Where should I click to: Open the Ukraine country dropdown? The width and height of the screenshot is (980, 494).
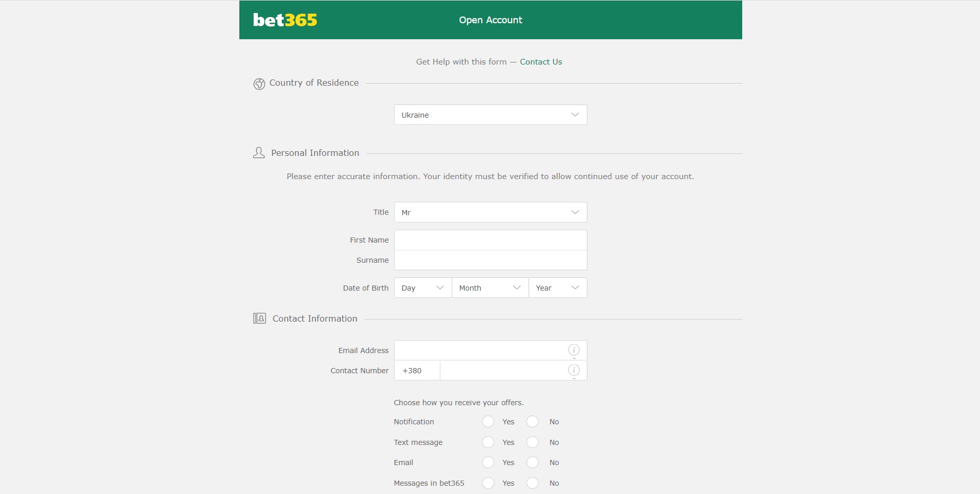(491, 115)
